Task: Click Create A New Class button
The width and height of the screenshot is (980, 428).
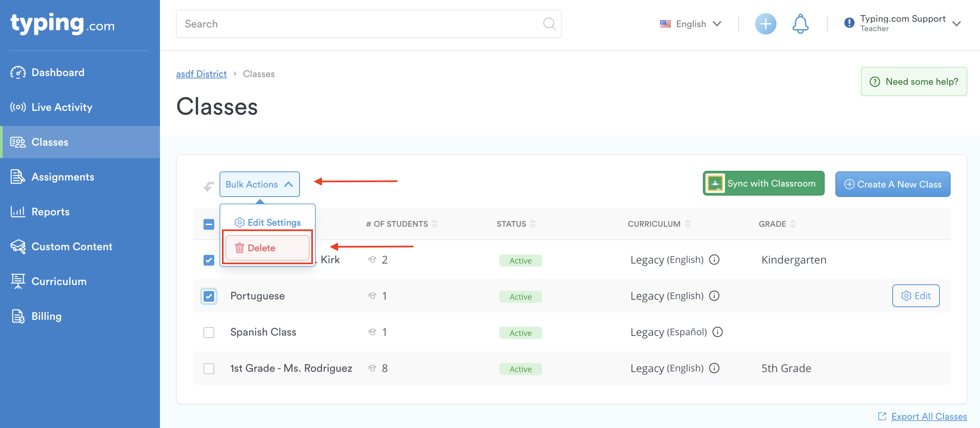Action: (x=893, y=184)
